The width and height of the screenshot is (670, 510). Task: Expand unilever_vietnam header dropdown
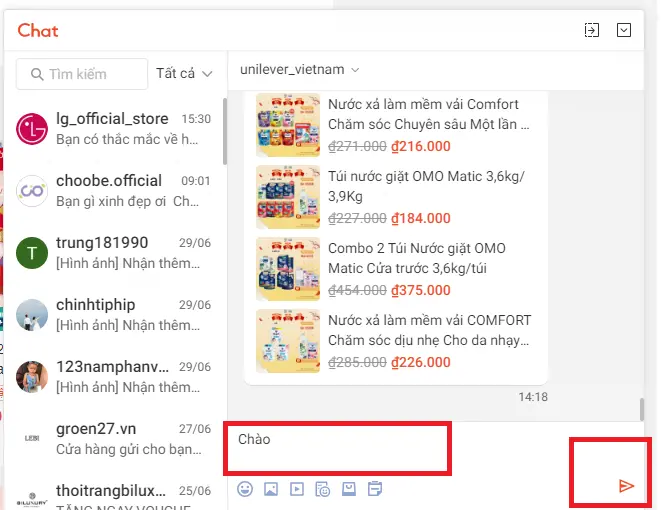[355, 70]
